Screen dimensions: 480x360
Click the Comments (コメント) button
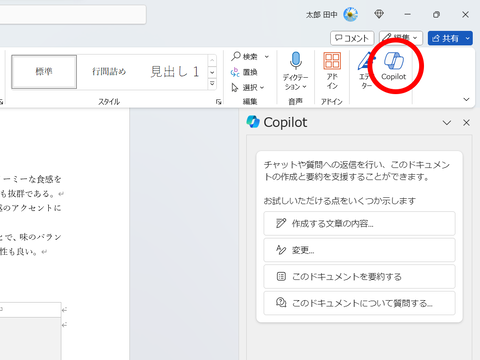(352, 38)
